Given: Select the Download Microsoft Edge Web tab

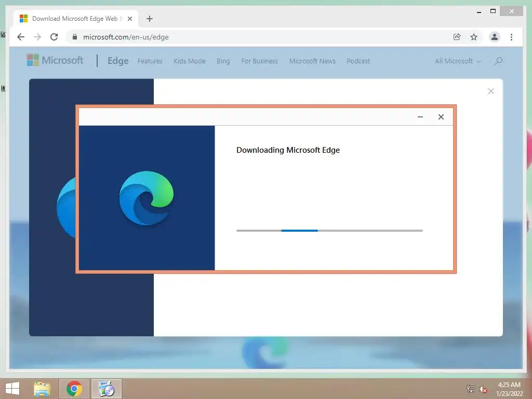Looking at the screenshot, I should (76, 19).
